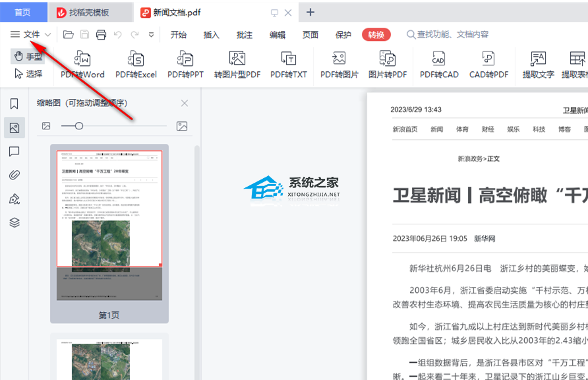Open the comments sidebar panel

click(x=15, y=152)
